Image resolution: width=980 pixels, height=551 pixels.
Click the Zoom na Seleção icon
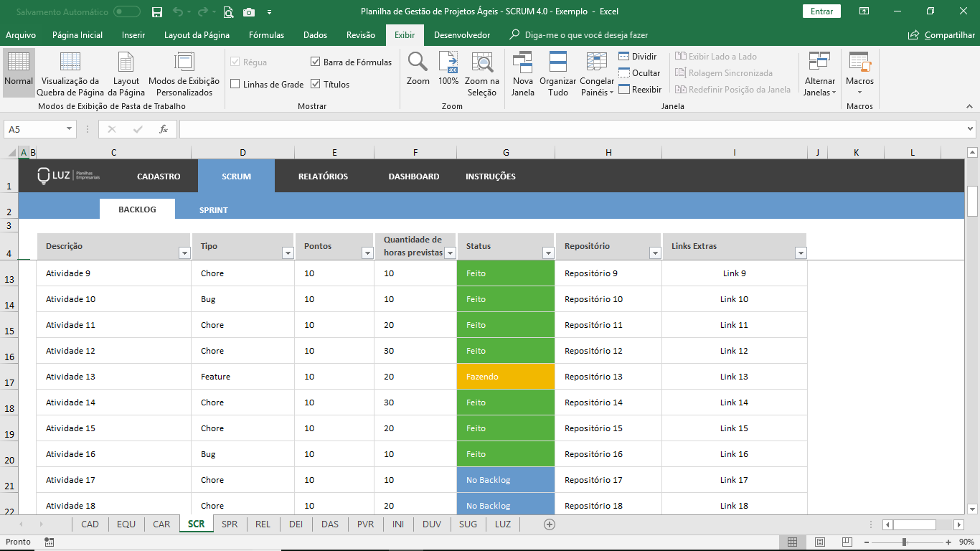click(481, 63)
